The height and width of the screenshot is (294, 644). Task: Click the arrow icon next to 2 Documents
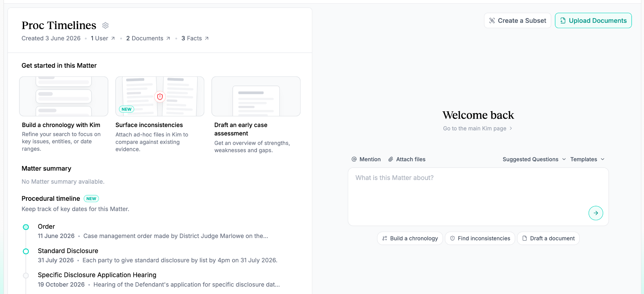[168, 39]
